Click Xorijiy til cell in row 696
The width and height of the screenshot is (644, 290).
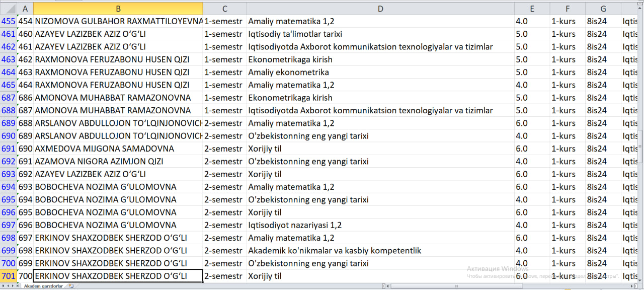click(x=380, y=212)
